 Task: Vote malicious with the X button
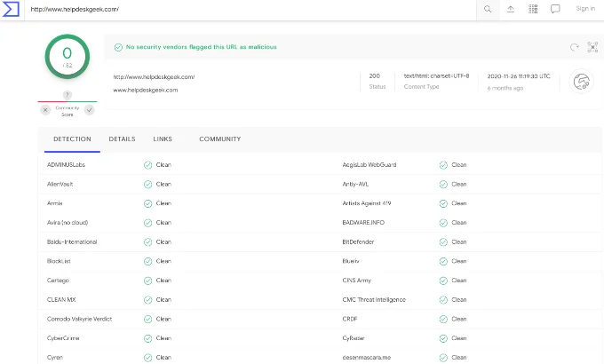(x=45, y=110)
